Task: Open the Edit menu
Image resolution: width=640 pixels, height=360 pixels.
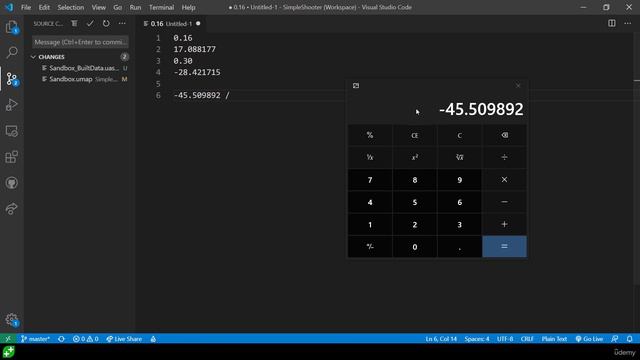Action: [x=44, y=7]
